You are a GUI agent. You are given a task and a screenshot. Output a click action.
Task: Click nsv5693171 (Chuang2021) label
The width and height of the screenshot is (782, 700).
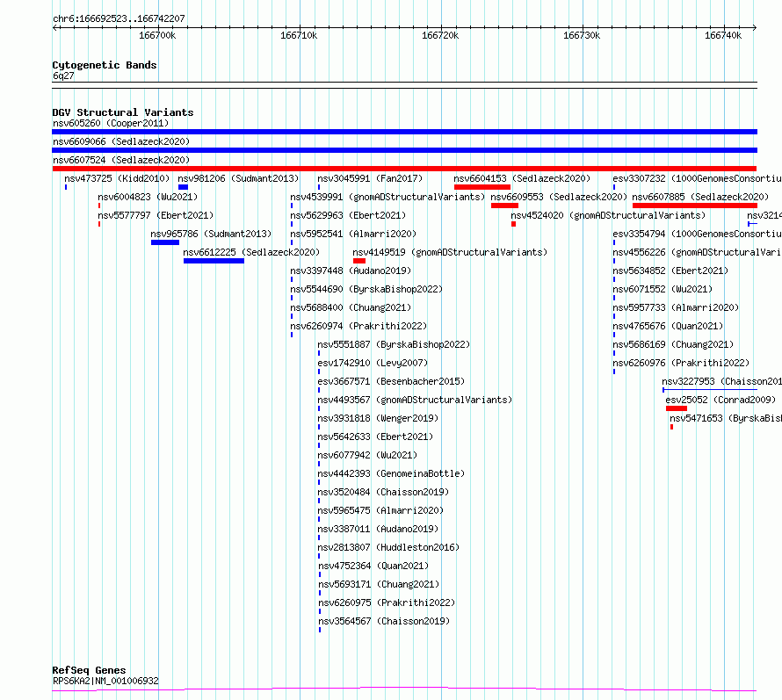pyautogui.click(x=379, y=584)
